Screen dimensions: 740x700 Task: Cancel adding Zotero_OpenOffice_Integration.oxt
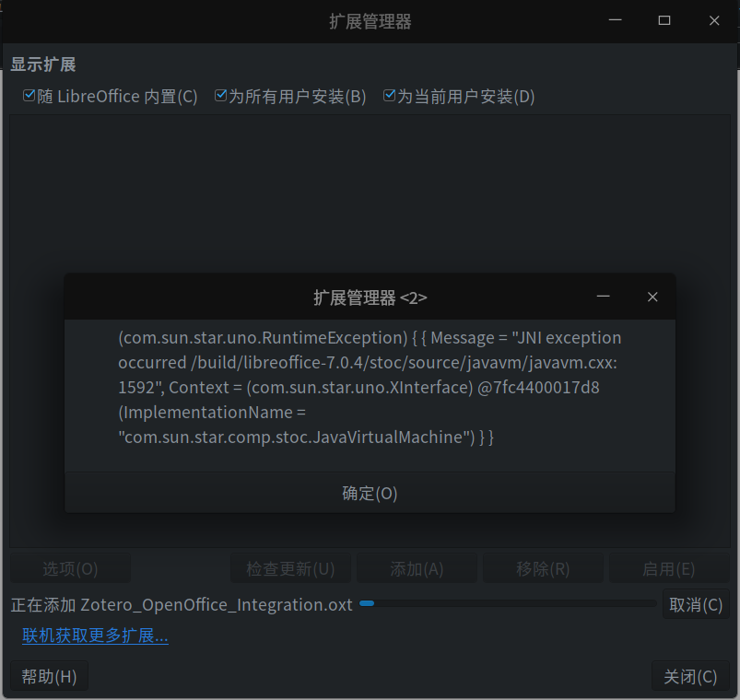pyautogui.click(x=696, y=604)
